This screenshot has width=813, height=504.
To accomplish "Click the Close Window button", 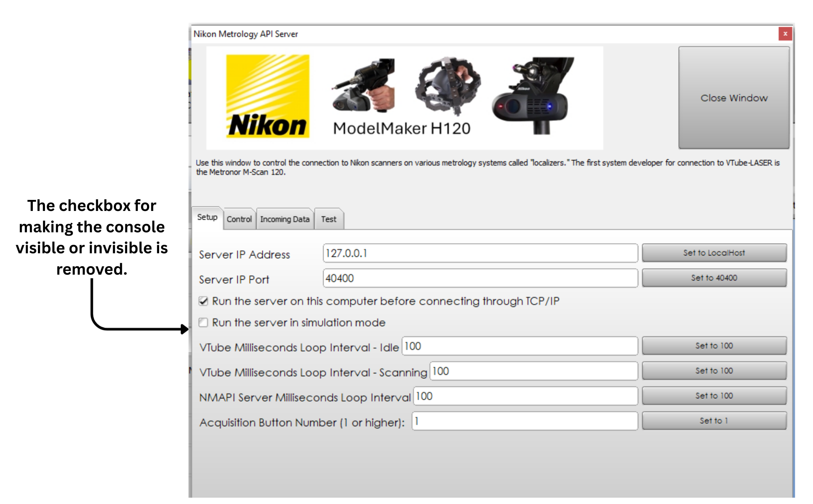I will tap(733, 98).
